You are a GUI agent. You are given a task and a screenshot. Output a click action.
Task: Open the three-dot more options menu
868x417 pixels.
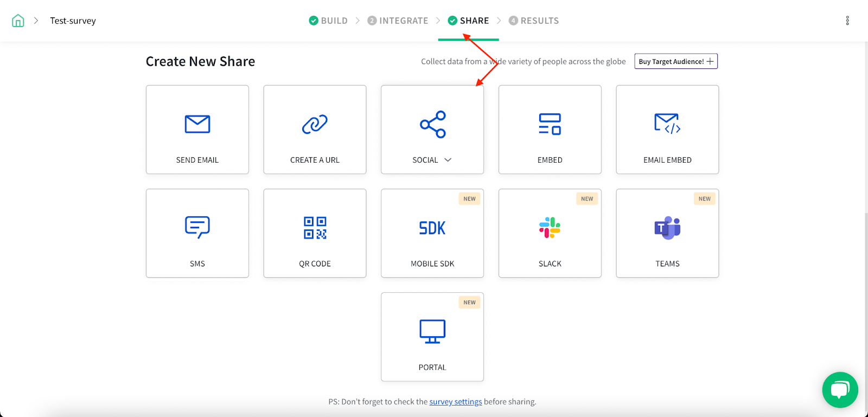click(x=847, y=21)
